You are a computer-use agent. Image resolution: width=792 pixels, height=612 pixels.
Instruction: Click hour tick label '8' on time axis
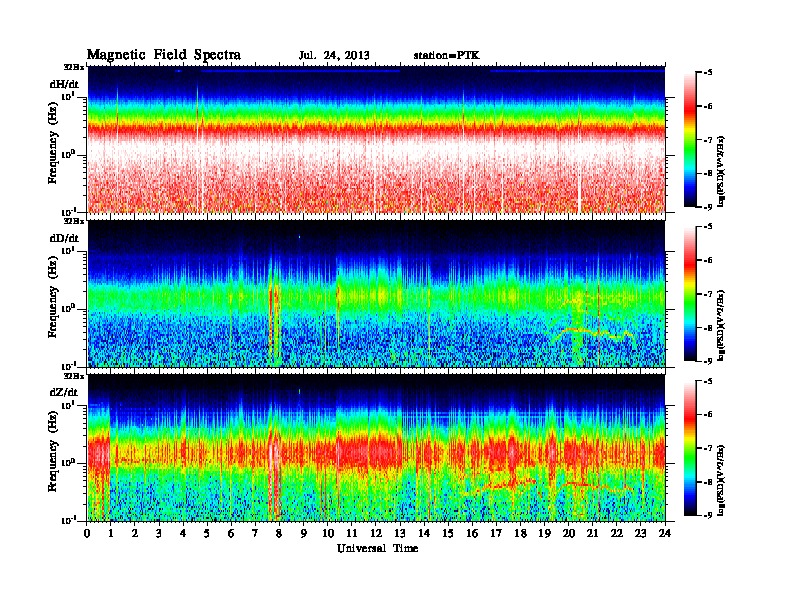pos(279,533)
